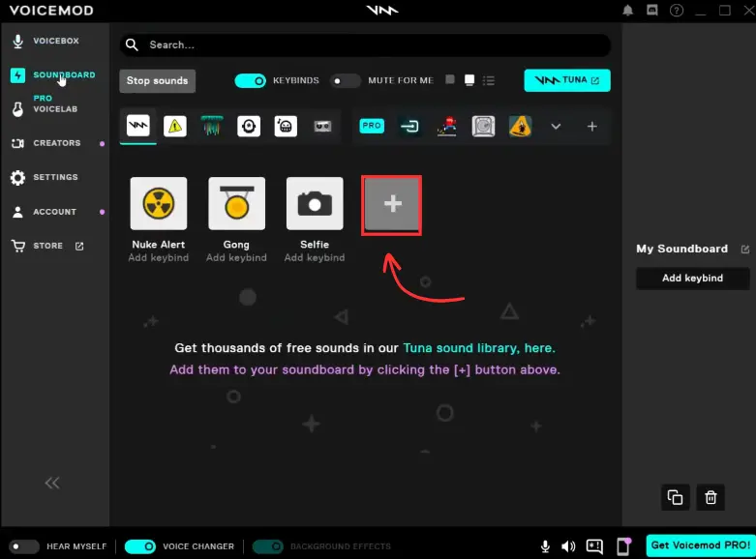The height and width of the screenshot is (559, 756).
Task: Open the Settings section
Action: coord(45,177)
